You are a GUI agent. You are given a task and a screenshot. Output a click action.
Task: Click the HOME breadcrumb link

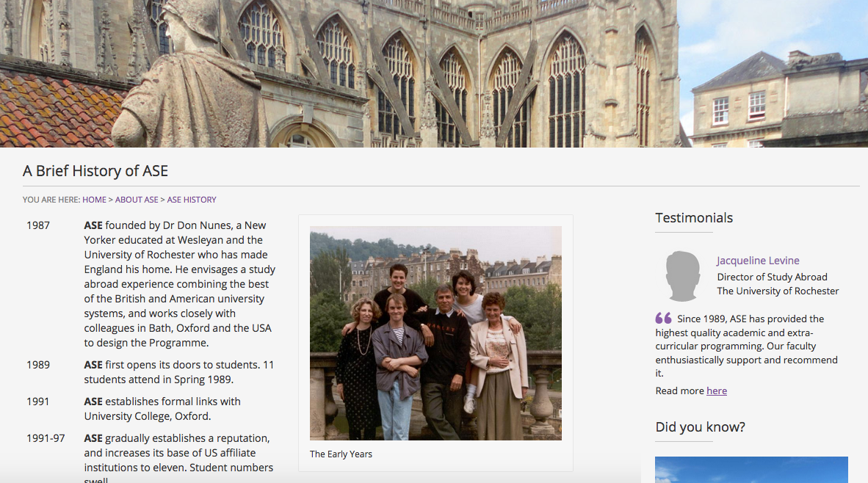[94, 200]
